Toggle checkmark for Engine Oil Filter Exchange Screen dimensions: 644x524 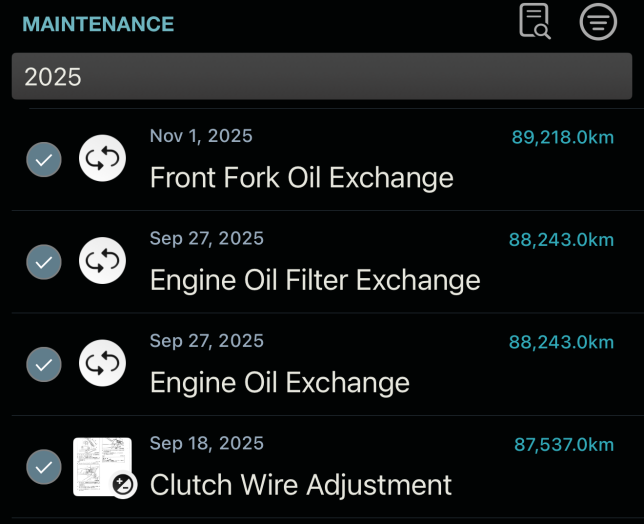click(x=43, y=261)
